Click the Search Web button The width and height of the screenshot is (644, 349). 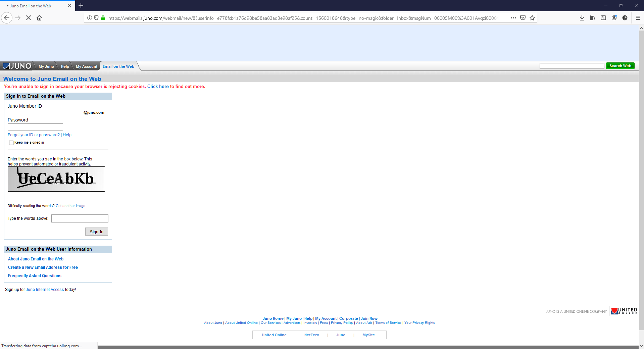[620, 66]
